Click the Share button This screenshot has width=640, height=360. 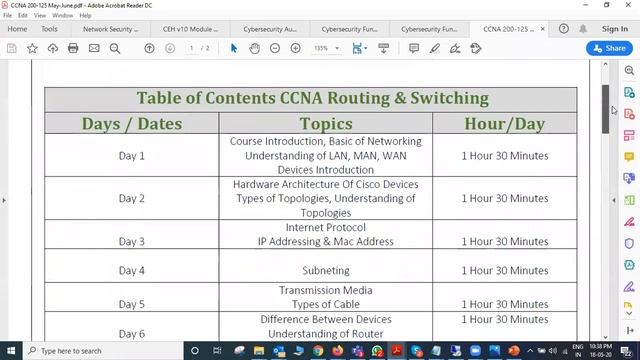pyautogui.click(x=609, y=48)
